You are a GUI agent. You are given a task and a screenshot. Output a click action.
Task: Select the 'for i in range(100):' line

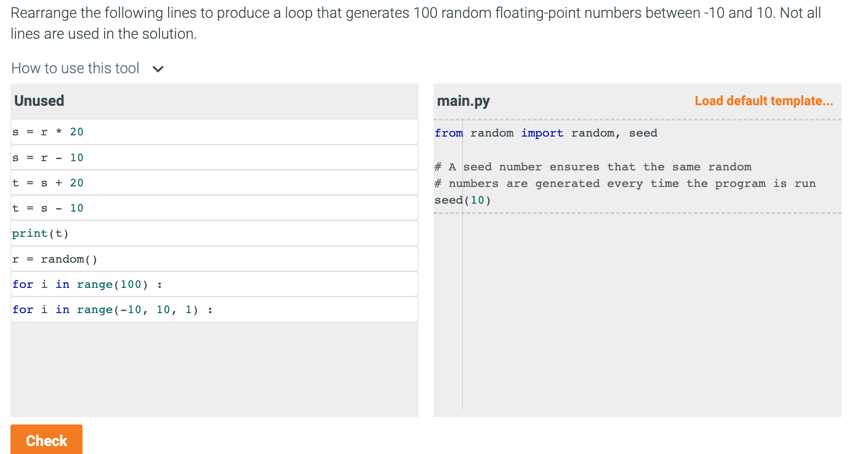[214, 284]
